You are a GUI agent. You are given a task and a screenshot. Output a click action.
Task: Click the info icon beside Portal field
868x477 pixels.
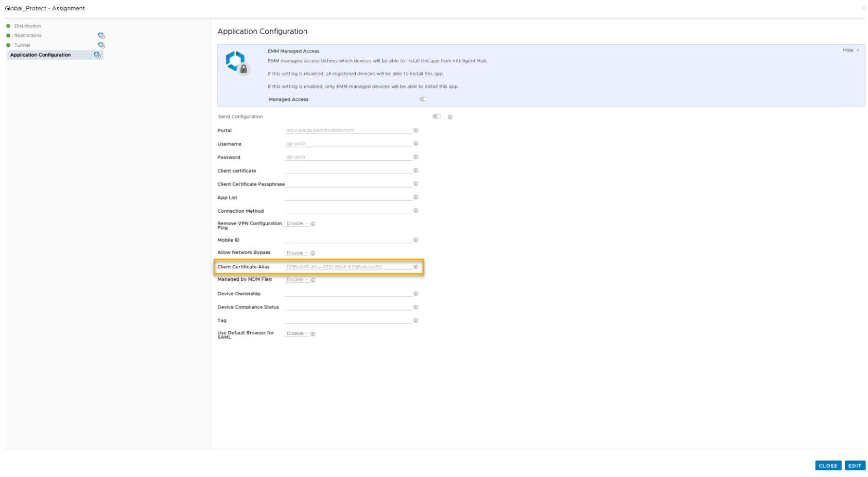(x=415, y=130)
